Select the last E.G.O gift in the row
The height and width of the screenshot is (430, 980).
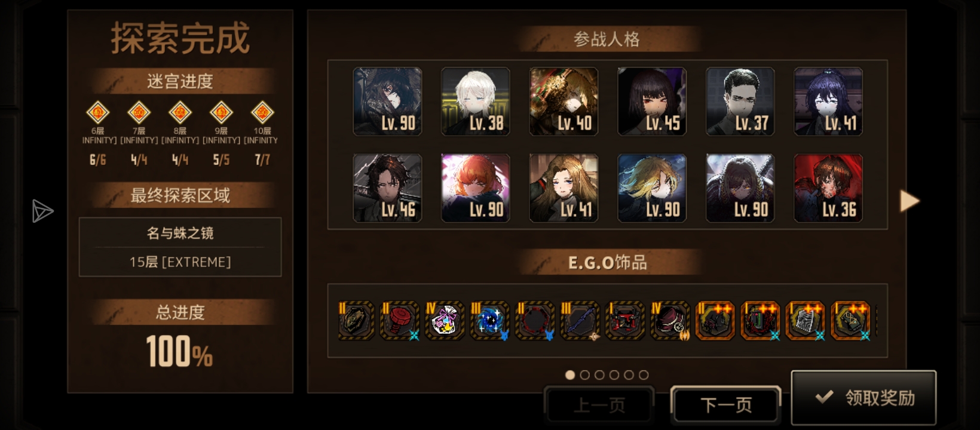pos(850,321)
